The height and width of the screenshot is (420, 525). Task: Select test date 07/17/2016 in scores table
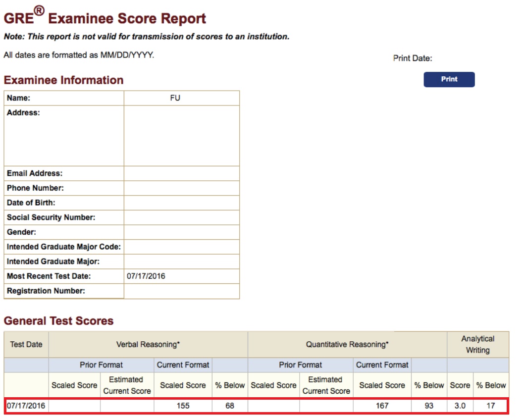pyautogui.click(x=26, y=406)
